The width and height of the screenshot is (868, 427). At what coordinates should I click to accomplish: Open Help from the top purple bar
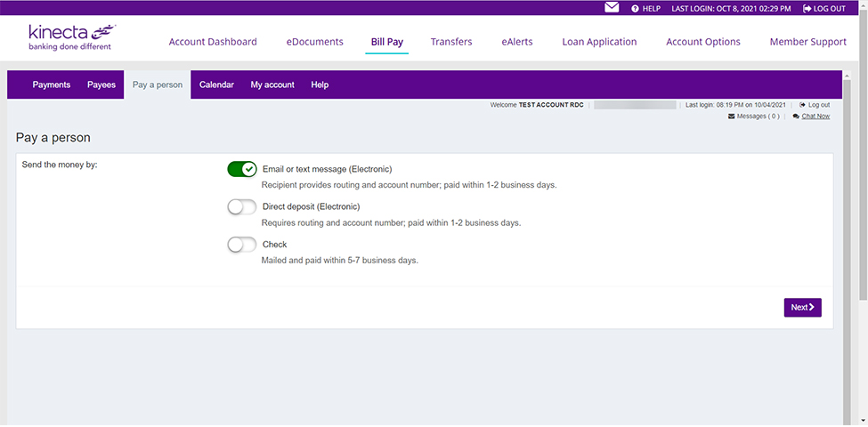point(645,8)
